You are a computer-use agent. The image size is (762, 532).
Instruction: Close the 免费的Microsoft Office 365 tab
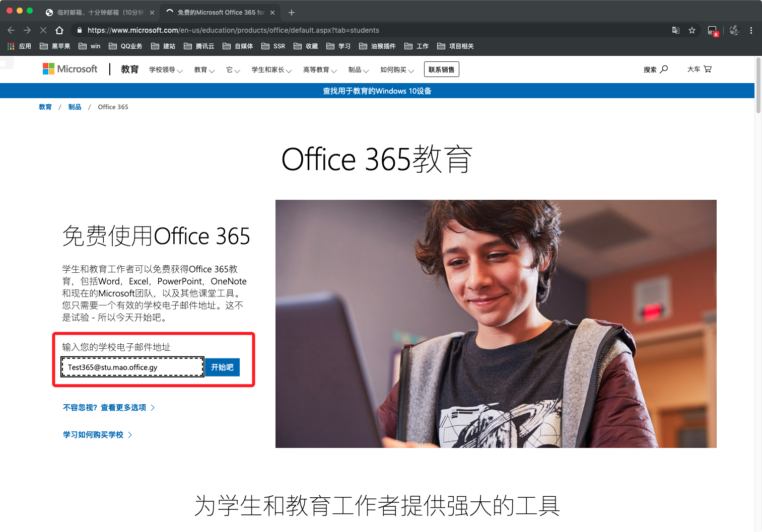click(272, 13)
